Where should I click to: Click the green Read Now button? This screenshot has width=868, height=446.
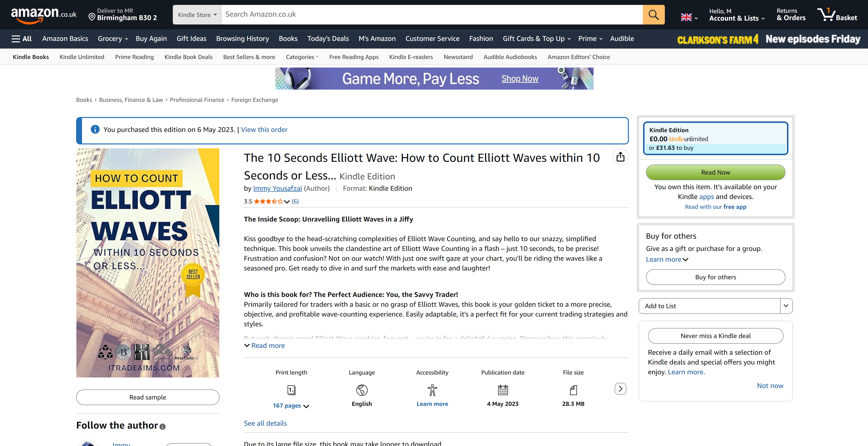pos(715,172)
